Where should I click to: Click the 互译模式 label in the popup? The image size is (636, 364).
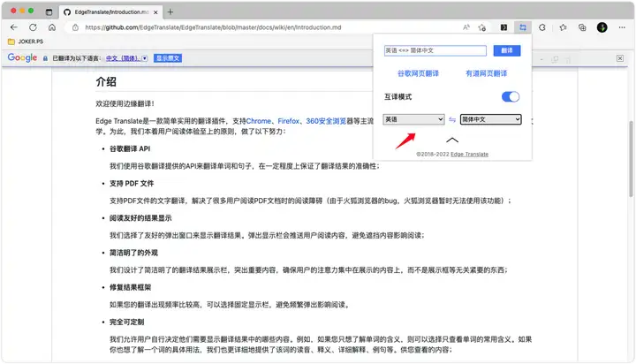point(397,96)
